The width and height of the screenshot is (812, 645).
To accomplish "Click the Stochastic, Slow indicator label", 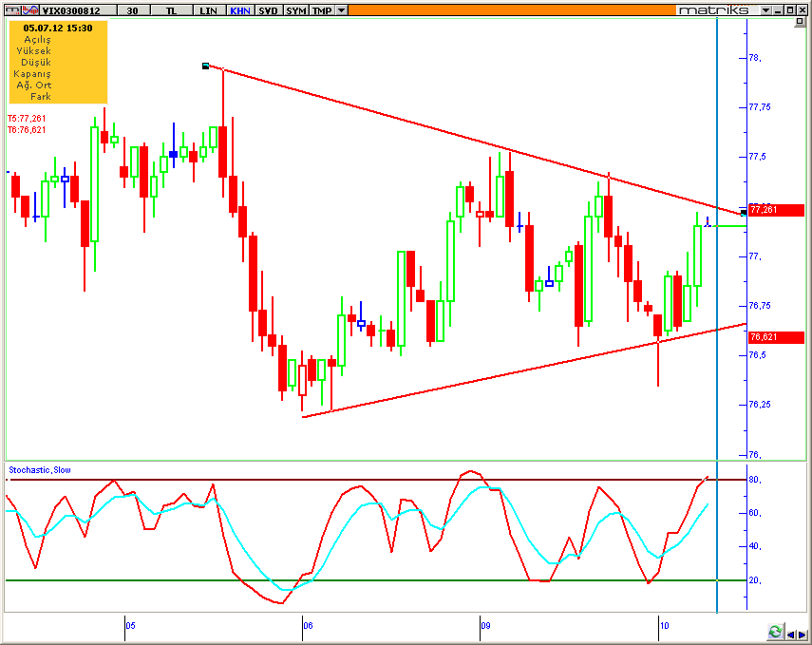I will pyautogui.click(x=40, y=470).
